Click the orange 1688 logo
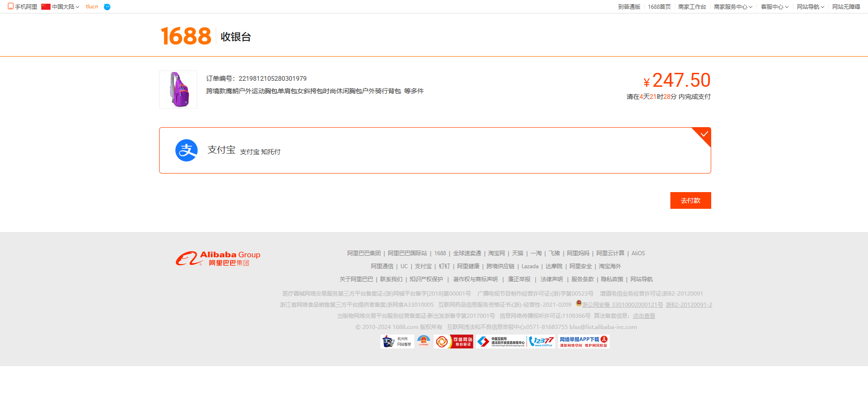 186,36
